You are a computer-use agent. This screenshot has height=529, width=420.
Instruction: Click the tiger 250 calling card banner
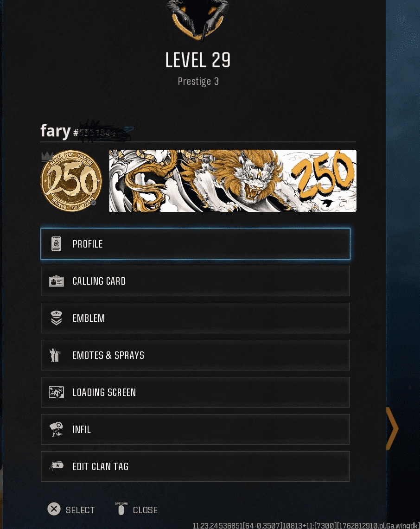[233, 181]
